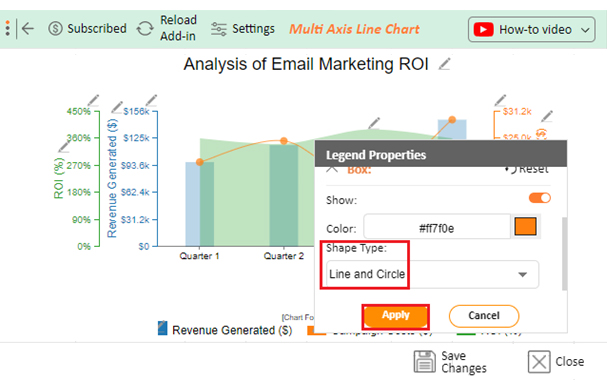Click the YouTube play icon
The width and height of the screenshot is (607, 390).
(484, 29)
